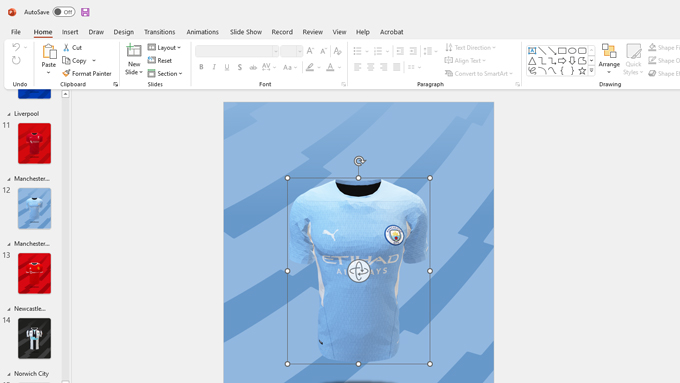Expand the shapes gallery More button

591,70
